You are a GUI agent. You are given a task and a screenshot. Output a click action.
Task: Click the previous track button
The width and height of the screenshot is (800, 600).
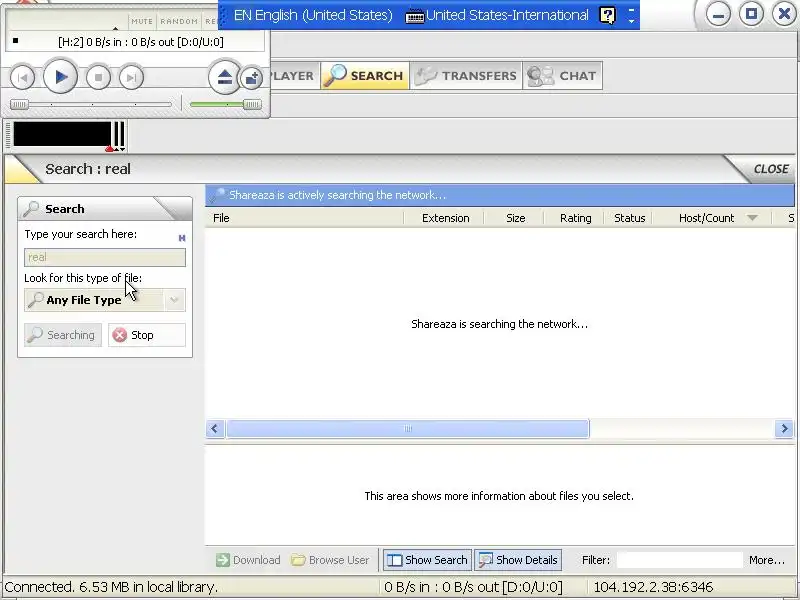click(22, 78)
